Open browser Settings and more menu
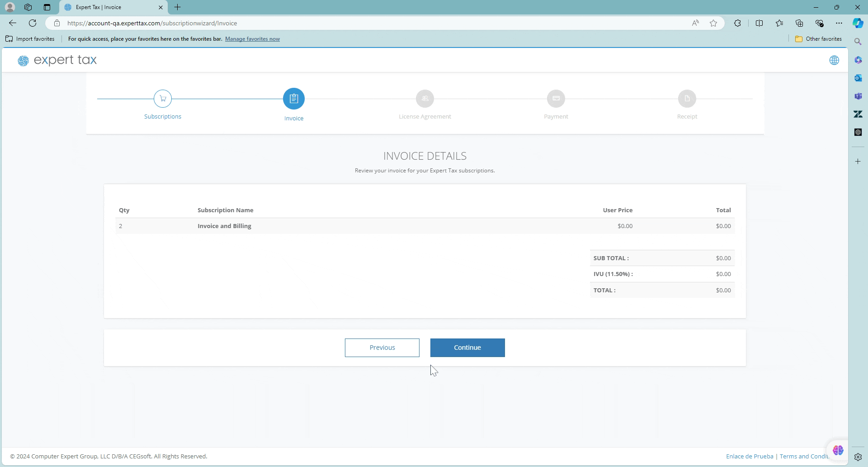 tap(839, 23)
